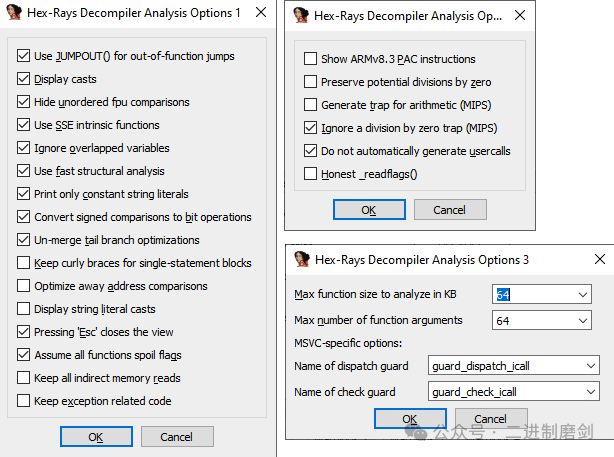Screen dimensions: 614x457
Task: Enable Generate trap for arithmetic (MIPS)
Action: (311, 105)
